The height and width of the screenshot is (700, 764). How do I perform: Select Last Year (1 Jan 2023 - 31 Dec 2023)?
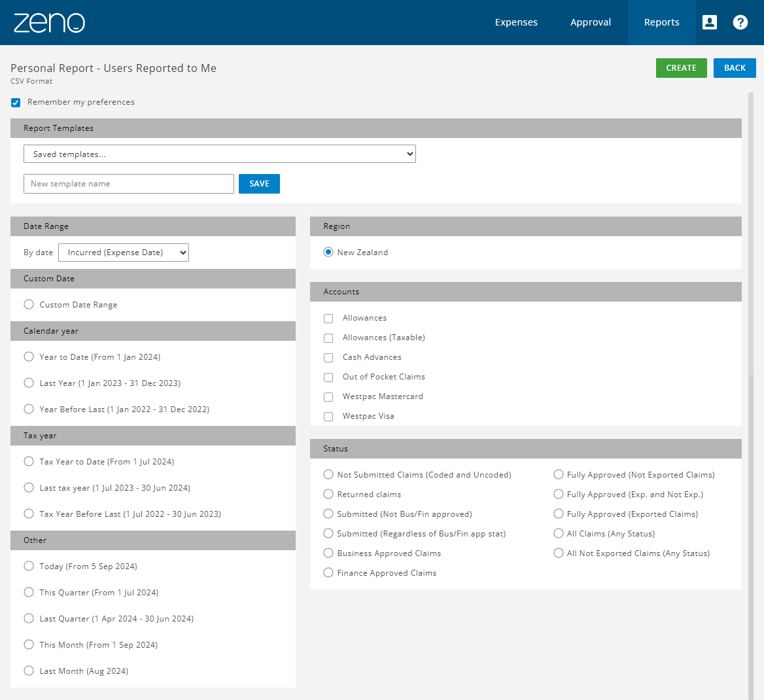click(x=29, y=383)
